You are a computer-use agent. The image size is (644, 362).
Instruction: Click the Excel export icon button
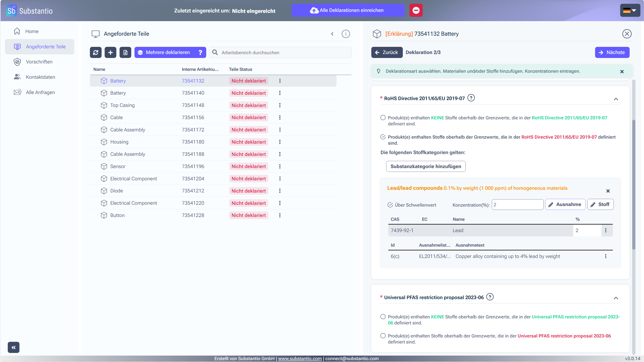click(125, 52)
